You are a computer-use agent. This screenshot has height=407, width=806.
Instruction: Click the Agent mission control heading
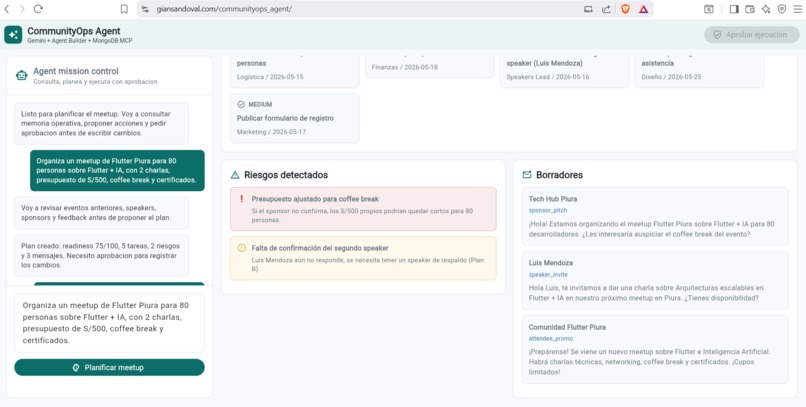76,71
